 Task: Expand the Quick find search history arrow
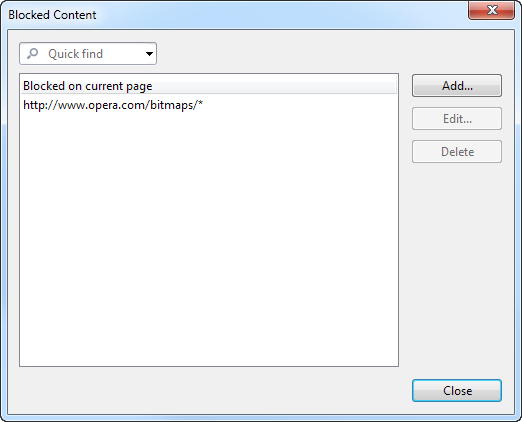(x=149, y=54)
